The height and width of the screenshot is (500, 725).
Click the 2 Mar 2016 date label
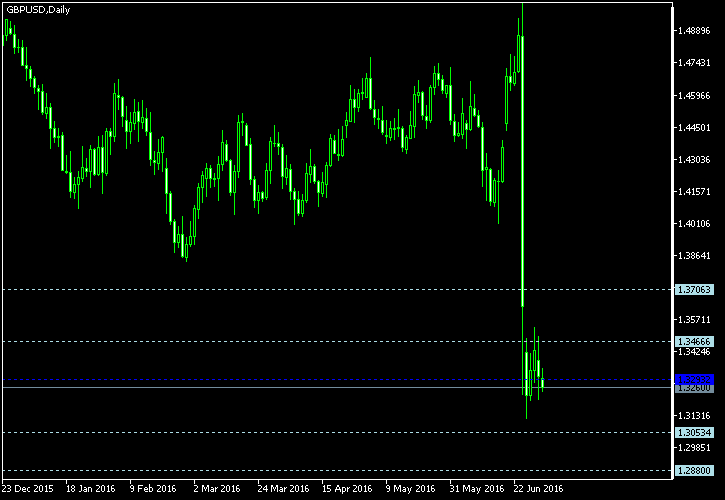(x=217, y=489)
